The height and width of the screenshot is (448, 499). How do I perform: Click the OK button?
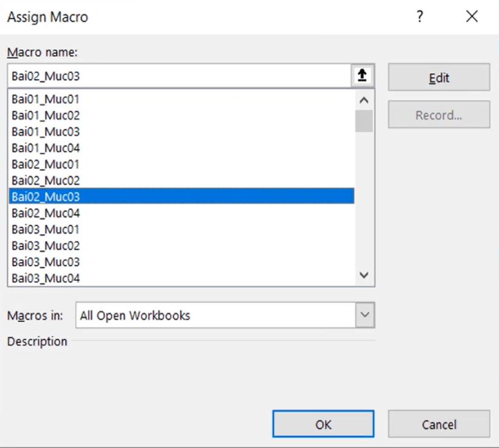click(323, 424)
